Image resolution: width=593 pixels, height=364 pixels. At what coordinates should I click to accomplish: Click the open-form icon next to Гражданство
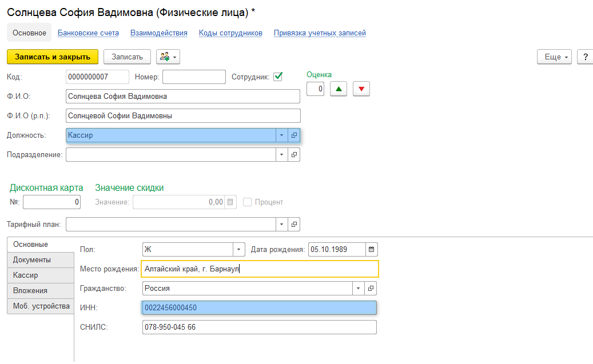click(371, 289)
